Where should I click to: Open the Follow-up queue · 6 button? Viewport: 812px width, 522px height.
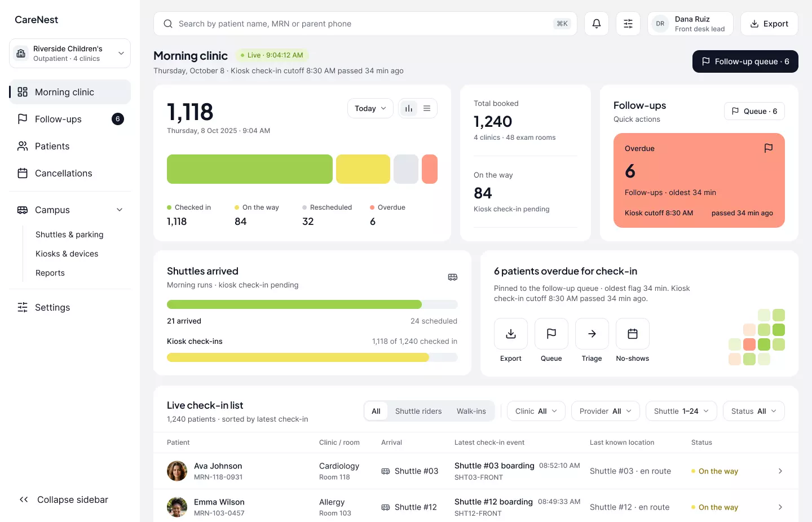tap(745, 61)
